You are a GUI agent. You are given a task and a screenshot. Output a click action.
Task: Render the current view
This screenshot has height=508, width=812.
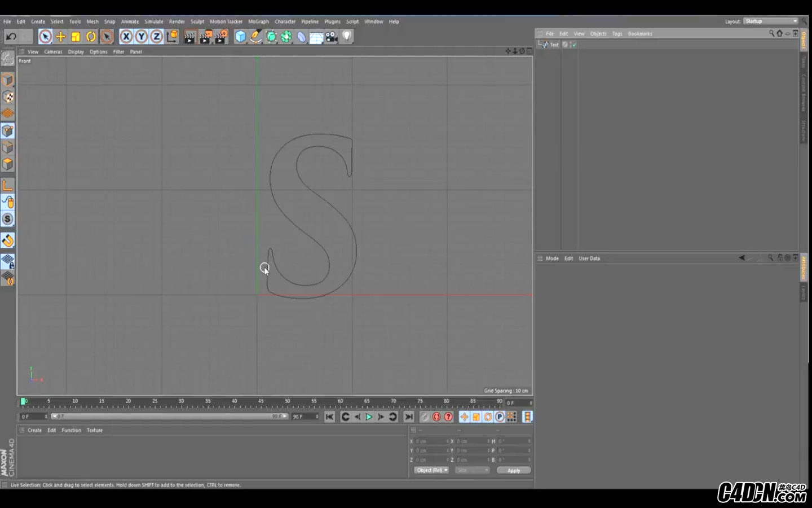pyautogui.click(x=189, y=37)
